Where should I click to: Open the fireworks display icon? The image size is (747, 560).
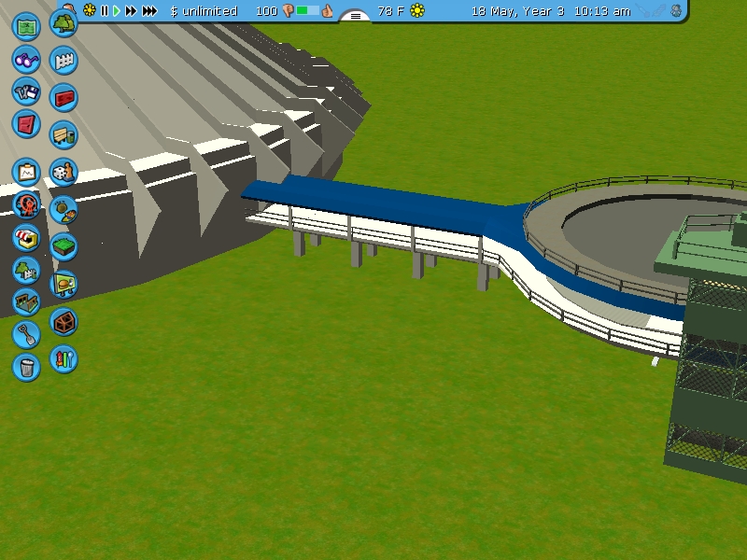pyautogui.click(x=63, y=358)
